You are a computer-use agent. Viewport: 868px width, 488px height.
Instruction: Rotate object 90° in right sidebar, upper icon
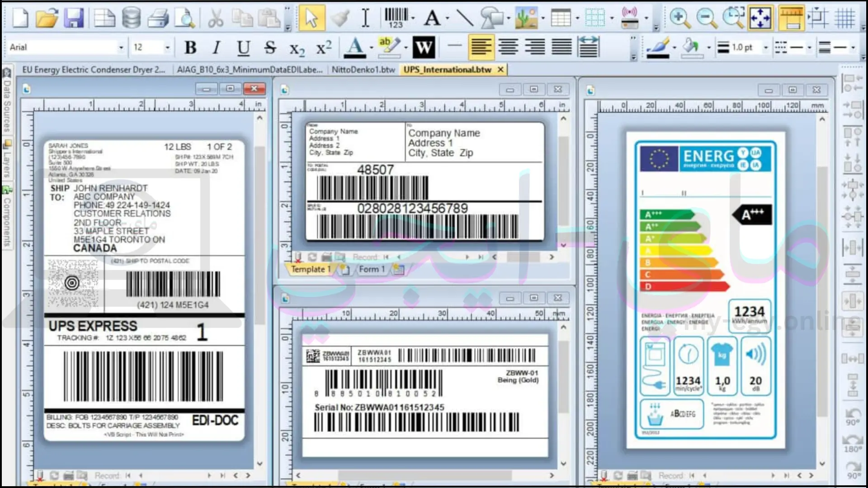[853, 417]
